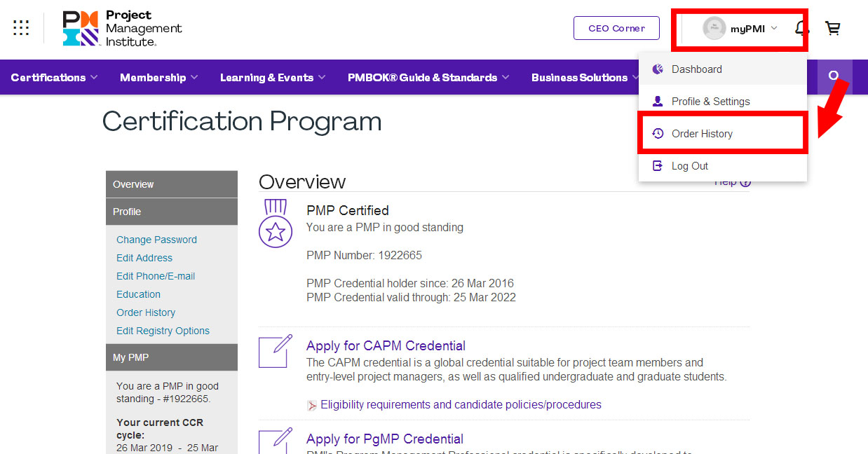Follow the Edit Phone/E-mail link
This screenshot has height=454, width=868.
pos(156,276)
